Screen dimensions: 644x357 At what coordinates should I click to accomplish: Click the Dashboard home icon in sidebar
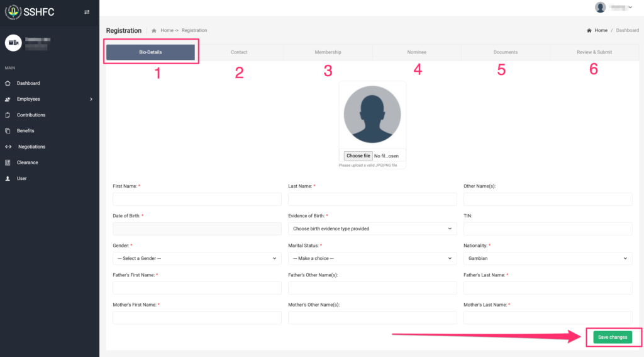point(8,83)
